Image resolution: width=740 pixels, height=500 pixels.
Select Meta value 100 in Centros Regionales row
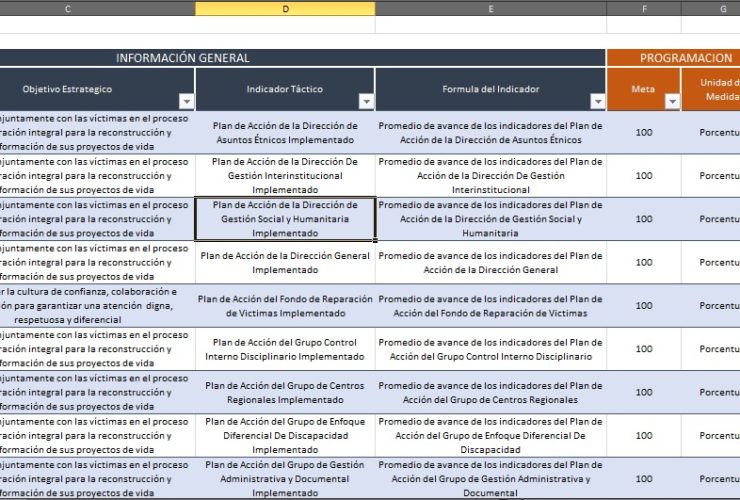pyautogui.click(x=644, y=392)
